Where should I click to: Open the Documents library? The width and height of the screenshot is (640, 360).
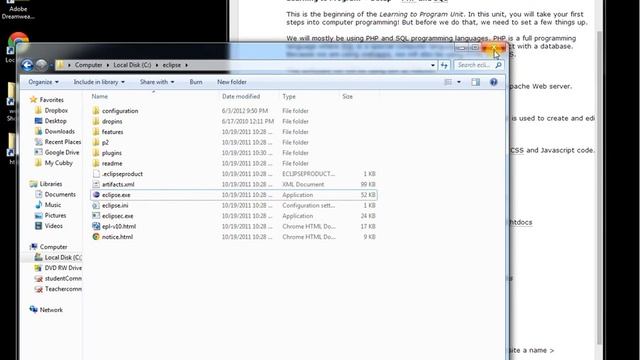point(60,194)
